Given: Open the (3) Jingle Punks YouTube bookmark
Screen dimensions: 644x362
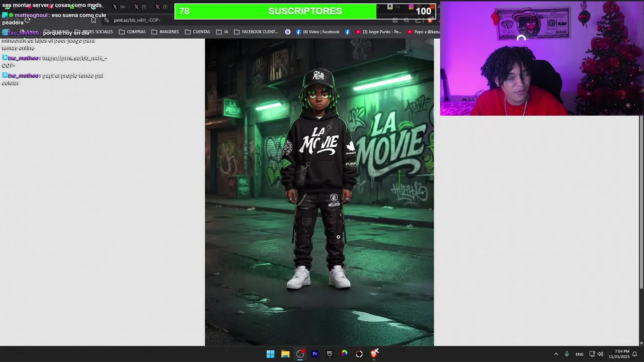Looking at the screenshot, I should click(378, 32).
